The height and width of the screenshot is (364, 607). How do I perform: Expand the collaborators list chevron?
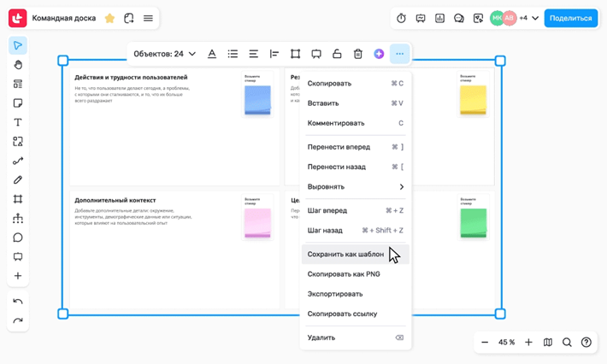[535, 18]
